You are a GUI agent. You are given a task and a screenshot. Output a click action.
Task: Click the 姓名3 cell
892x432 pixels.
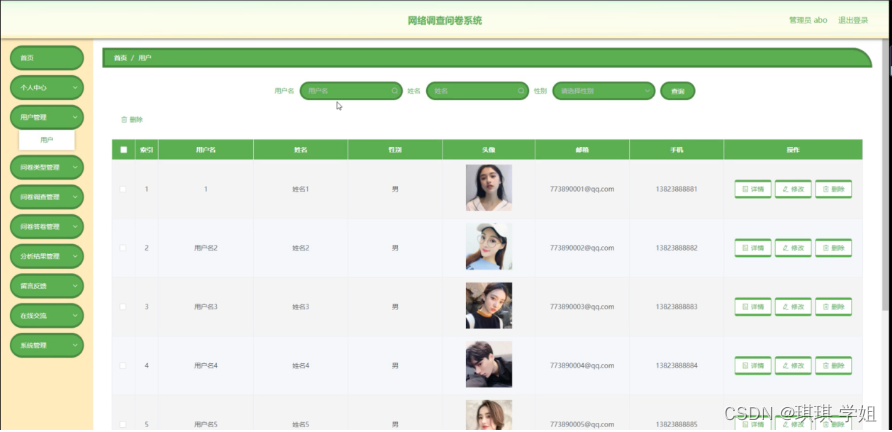pos(300,307)
